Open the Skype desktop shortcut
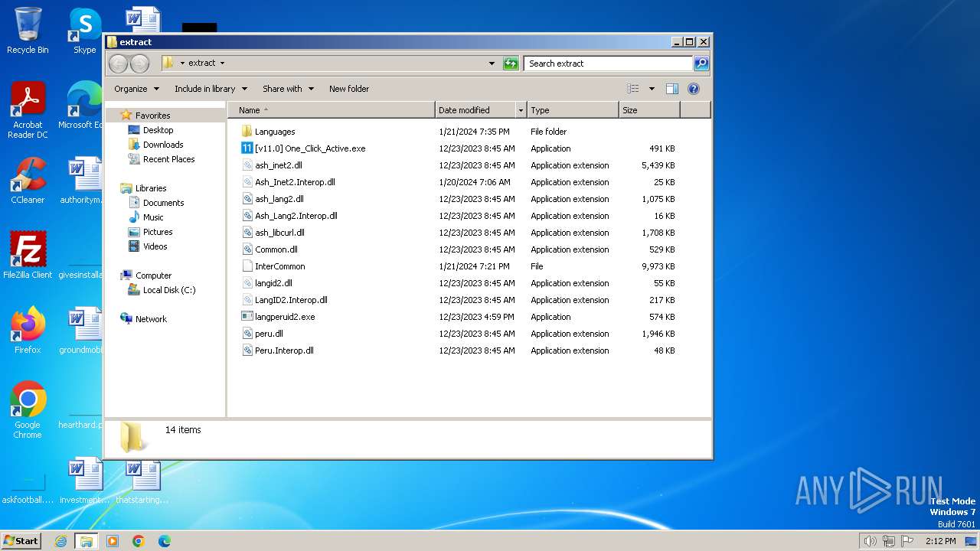The height and width of the screenshot is (551, 980). pyautogui.click(x=84, y=31)
